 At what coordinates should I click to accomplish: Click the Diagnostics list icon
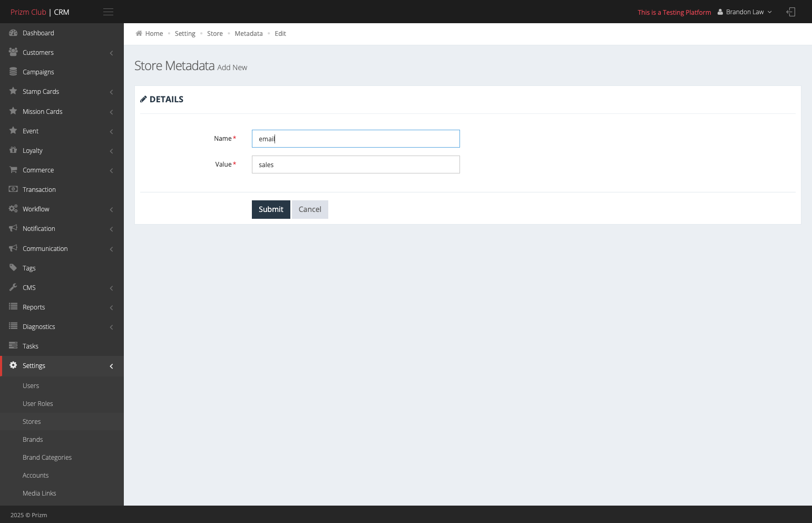[13, 326]
